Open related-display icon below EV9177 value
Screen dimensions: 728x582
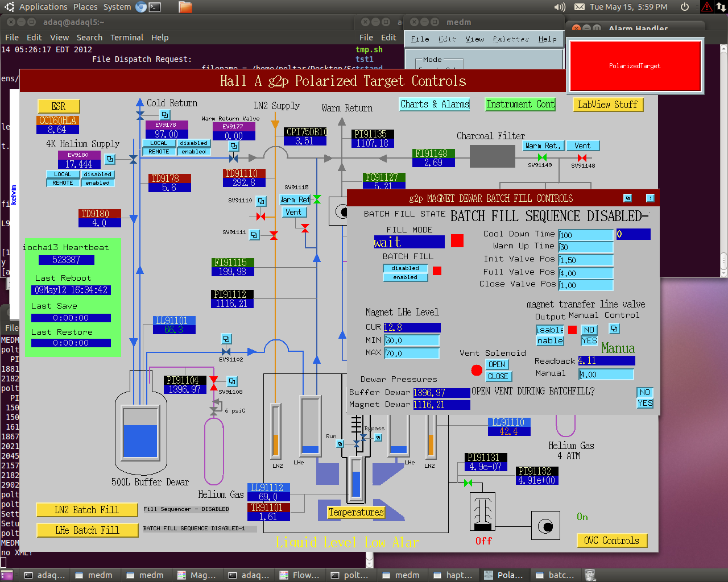pos(234,146)
